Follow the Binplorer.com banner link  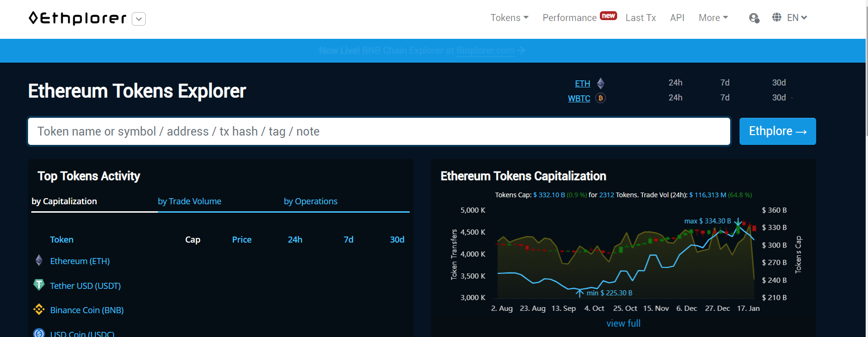point(485,50)
